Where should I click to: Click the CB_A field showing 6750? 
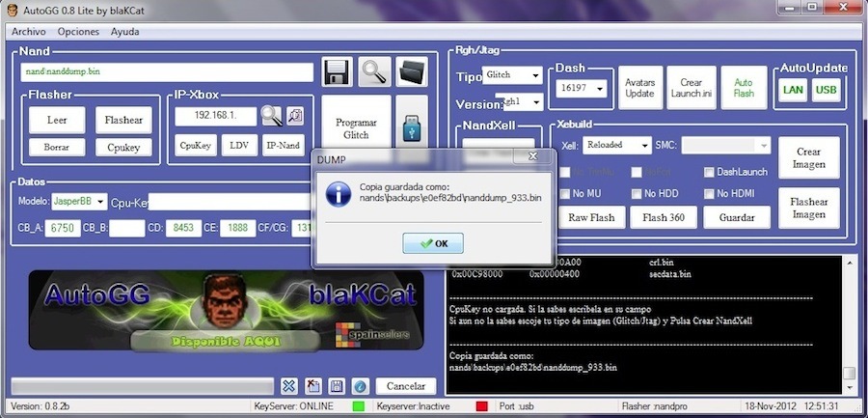(63, 229)
